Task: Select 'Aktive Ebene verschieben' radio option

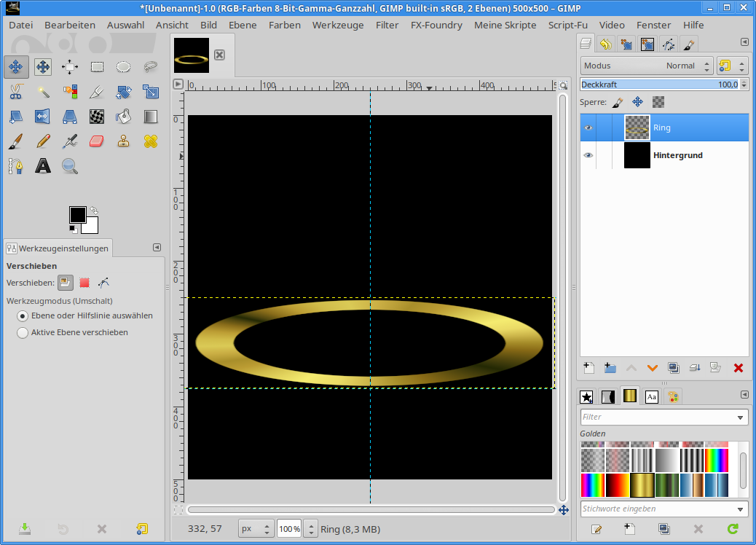Action: pyautogui.click(x=23, y=332)
